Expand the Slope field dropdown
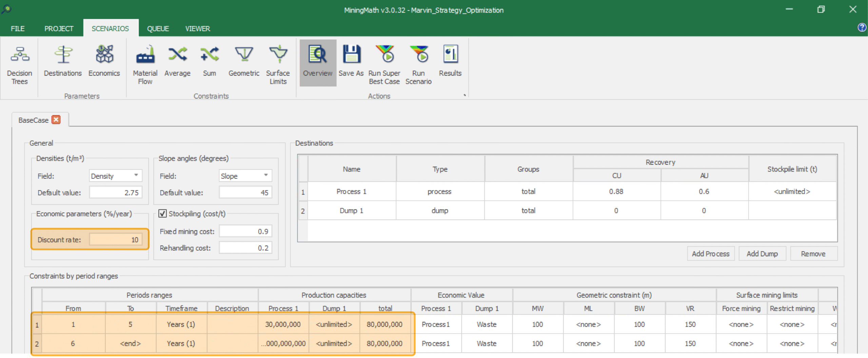The height and width of the screenshot is (358, 868). (x=266, y=176)
